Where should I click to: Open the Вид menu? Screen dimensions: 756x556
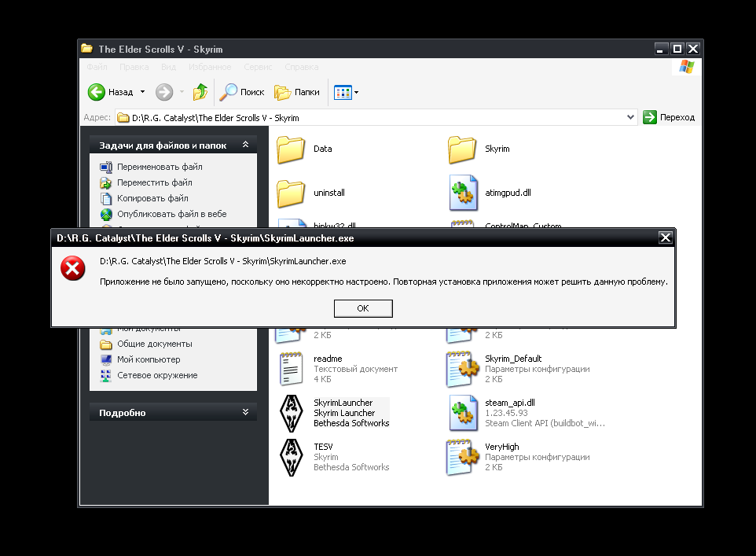coord(168,67)
